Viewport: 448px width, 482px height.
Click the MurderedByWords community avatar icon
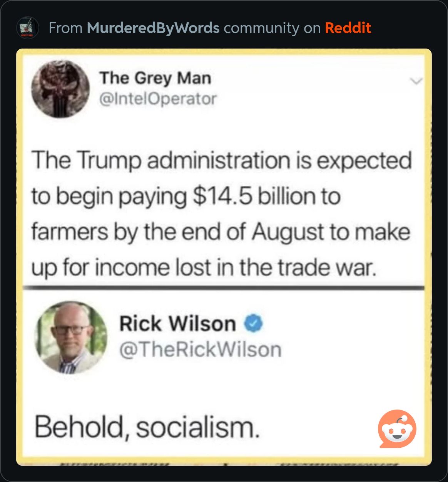pos(28,28)
